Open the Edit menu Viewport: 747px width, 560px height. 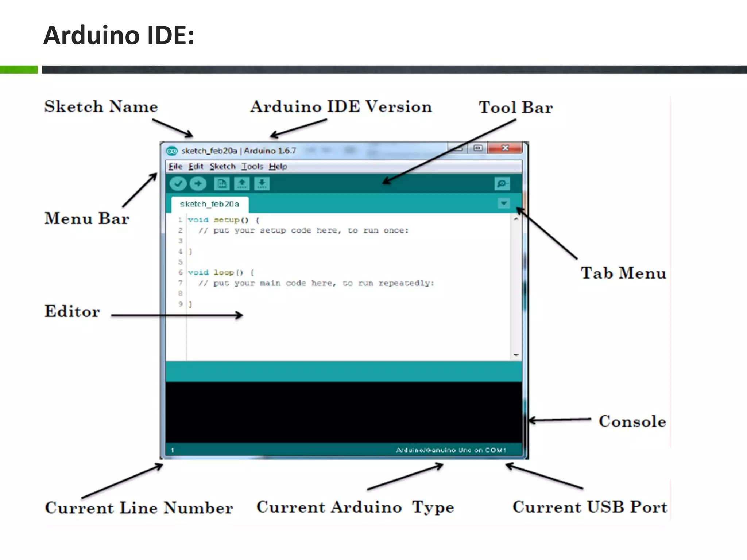click(196, 167)
